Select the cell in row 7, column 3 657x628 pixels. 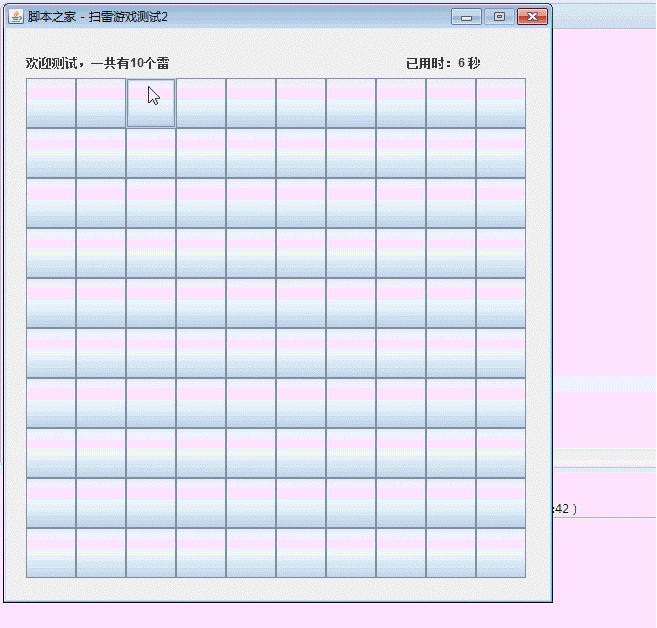coord(151,403)
